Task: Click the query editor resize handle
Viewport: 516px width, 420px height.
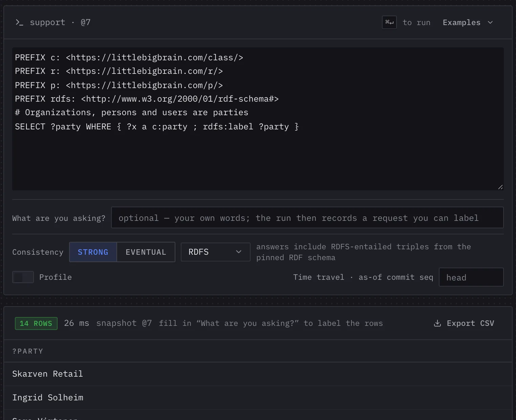Action: tap(500, 187)
